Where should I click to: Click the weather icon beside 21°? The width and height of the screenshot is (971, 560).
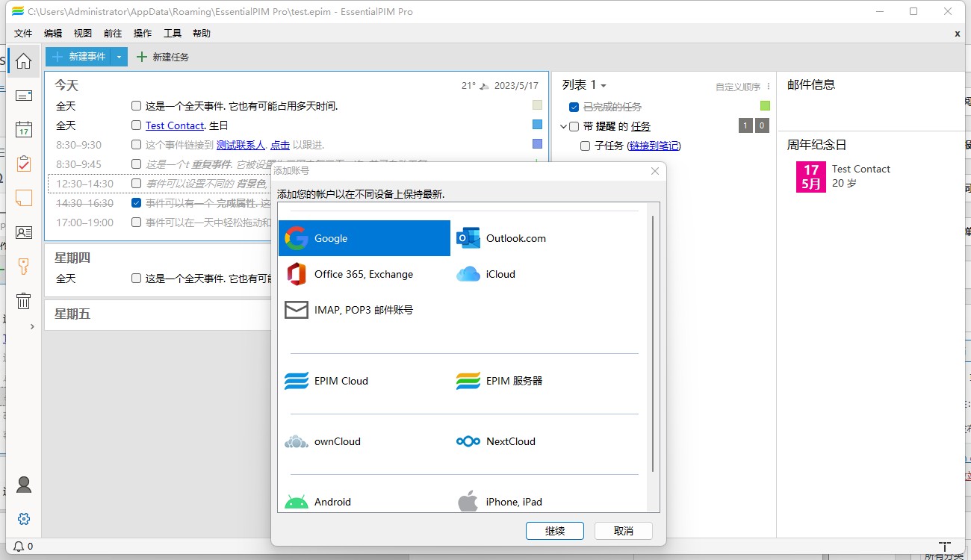pos(485,86)
